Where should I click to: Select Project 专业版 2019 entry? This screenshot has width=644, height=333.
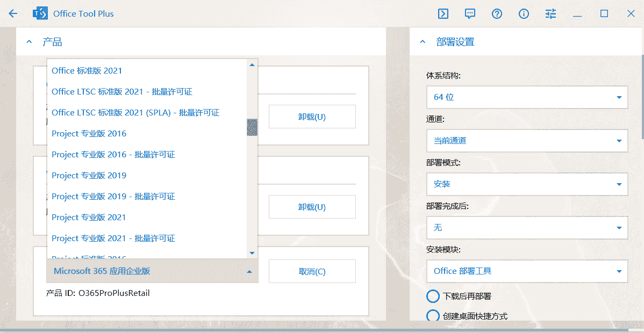(147, 175)
